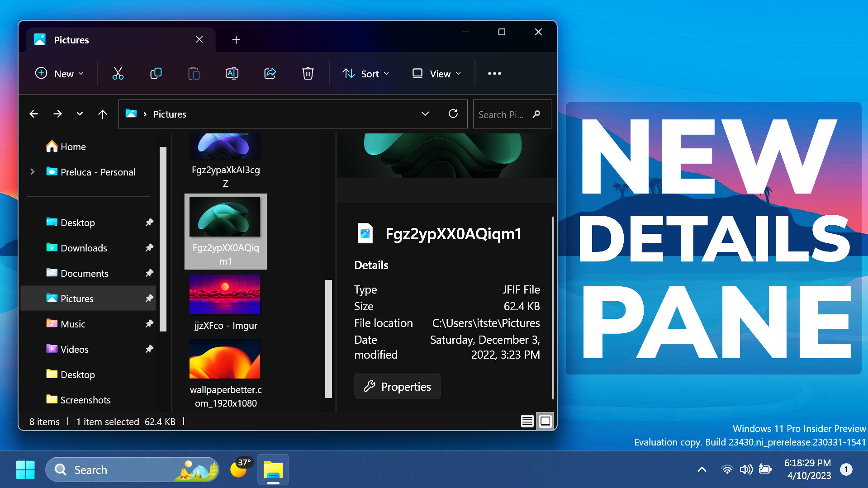
Task: Open the View dropdown
Action: point(436,73)
